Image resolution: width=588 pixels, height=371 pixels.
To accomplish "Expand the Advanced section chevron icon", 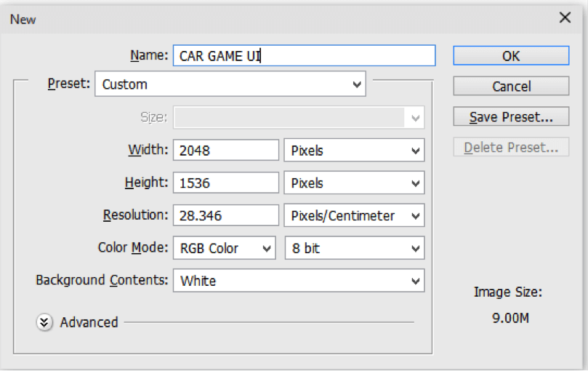I will (x=45, y=322).
